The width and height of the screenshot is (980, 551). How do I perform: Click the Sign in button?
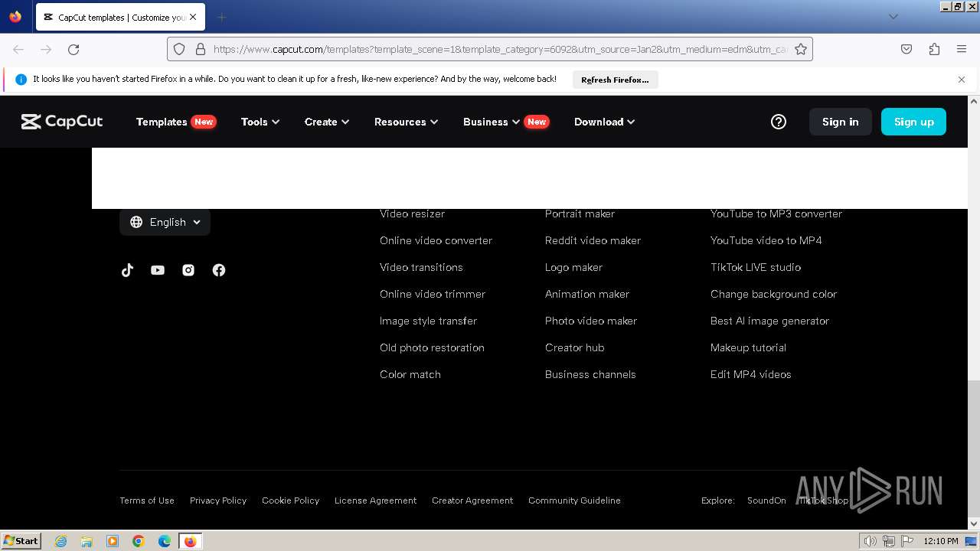[x=841, y=122]
